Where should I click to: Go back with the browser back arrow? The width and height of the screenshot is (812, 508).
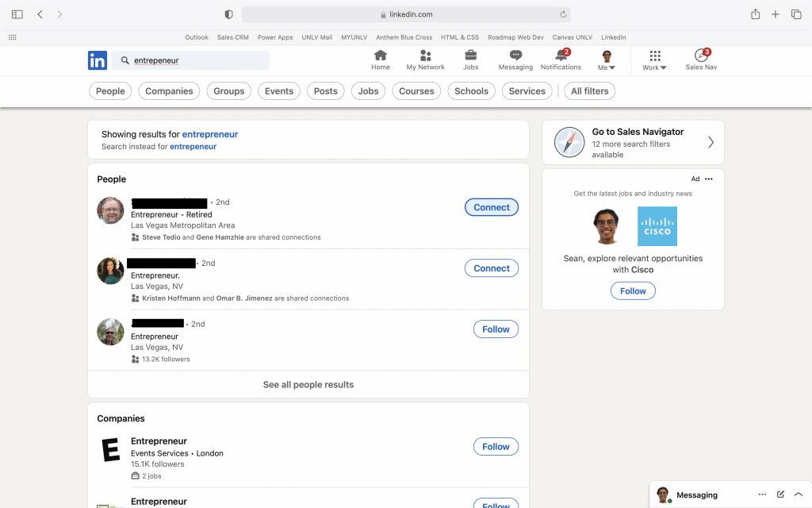tap(40, 14)
